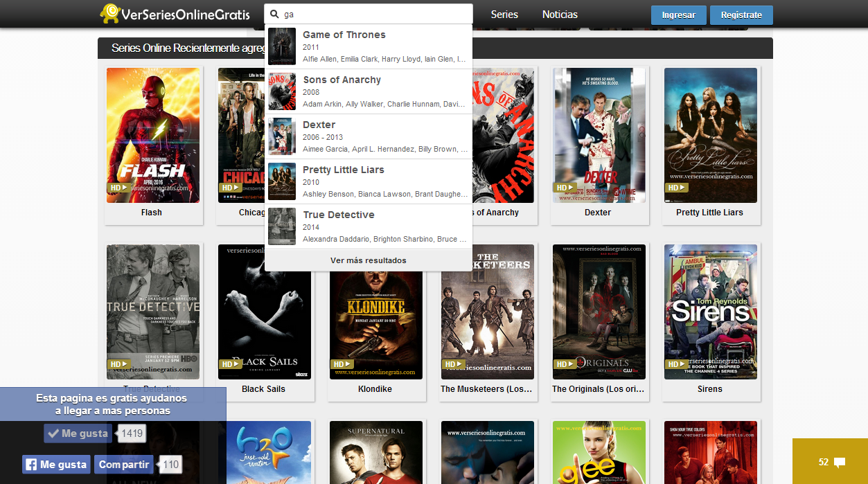Click HD play badge on The Originals poster
The image size is (868, 484).
click(565, 364)
